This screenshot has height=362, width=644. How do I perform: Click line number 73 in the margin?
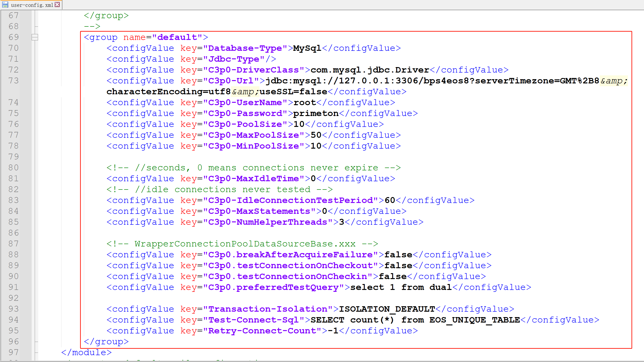13,81
